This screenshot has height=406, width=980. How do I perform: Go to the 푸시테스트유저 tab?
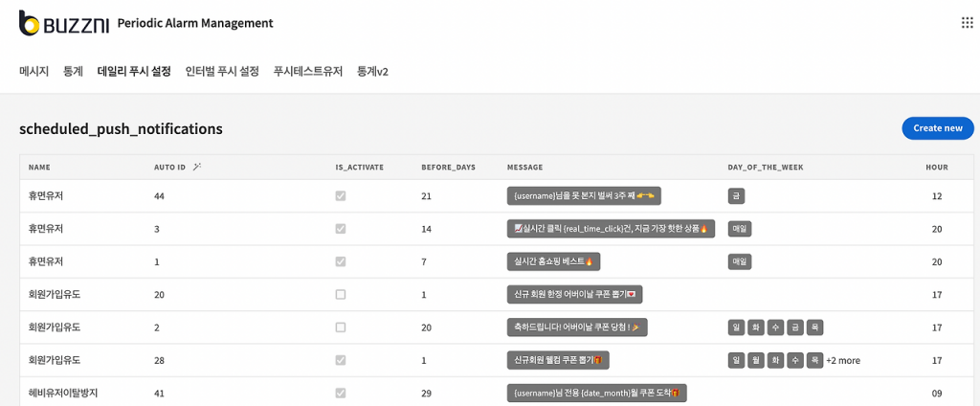(x=307, y=71)
